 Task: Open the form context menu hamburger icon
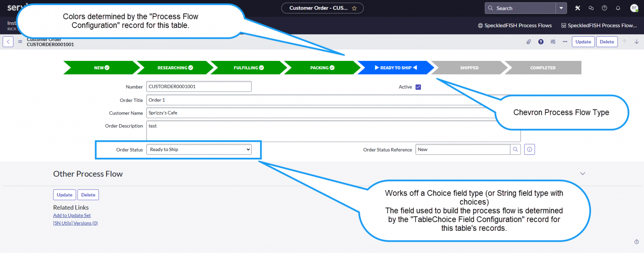[x=20, y=42]
